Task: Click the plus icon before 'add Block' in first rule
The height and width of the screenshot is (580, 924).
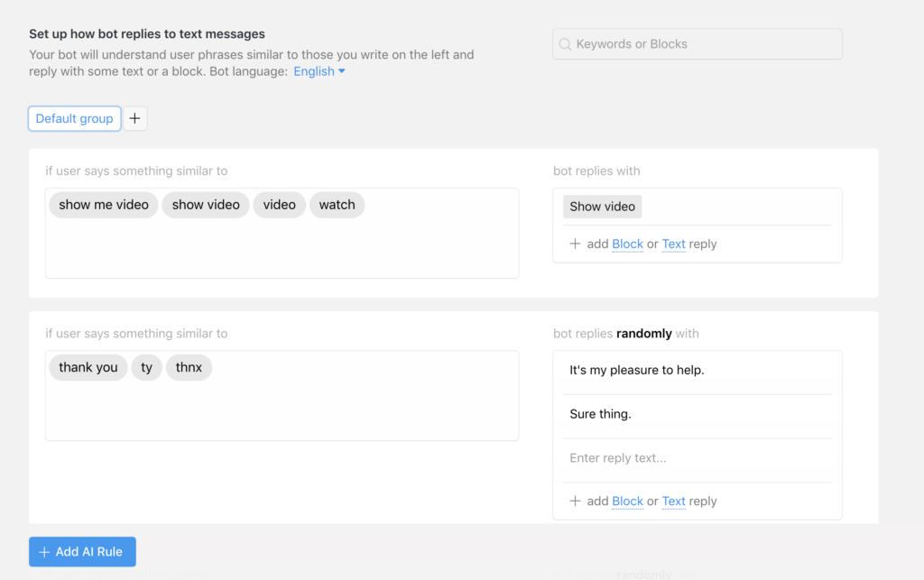Action: [x=576, y=244]
